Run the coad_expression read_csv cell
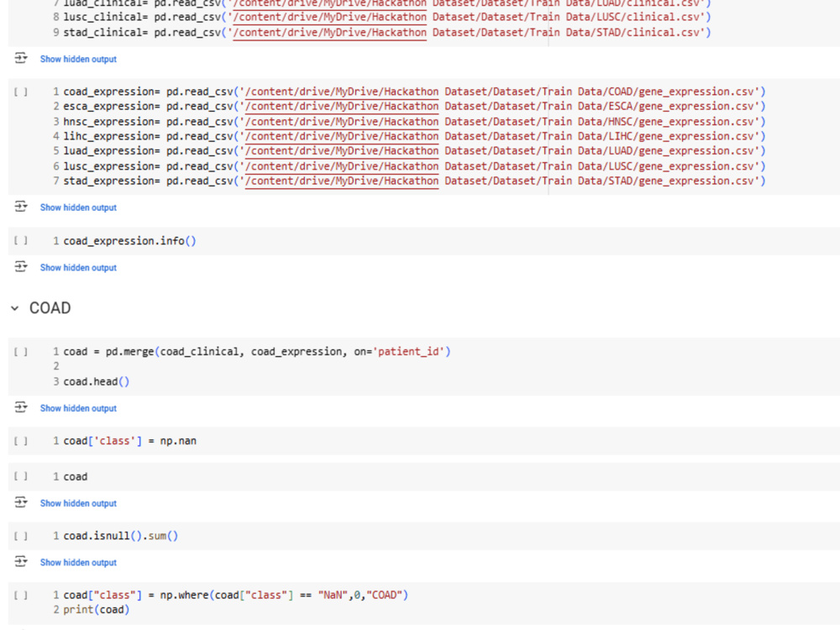840x630 pixels. [x=21, y=92]
